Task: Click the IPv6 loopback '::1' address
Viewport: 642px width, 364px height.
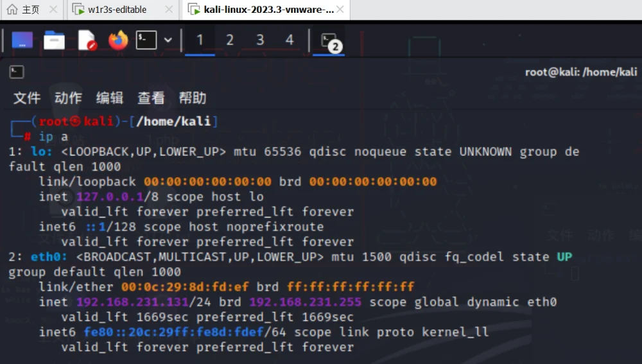Action: pos(96,227)
